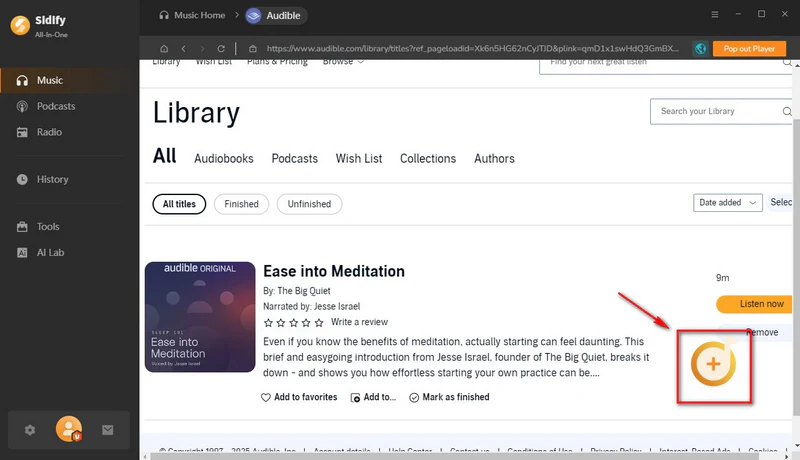The height and width of the screenshot is (460, 800).
Task: Go to Music Home breadcrumb
Action: coord(192,15)
